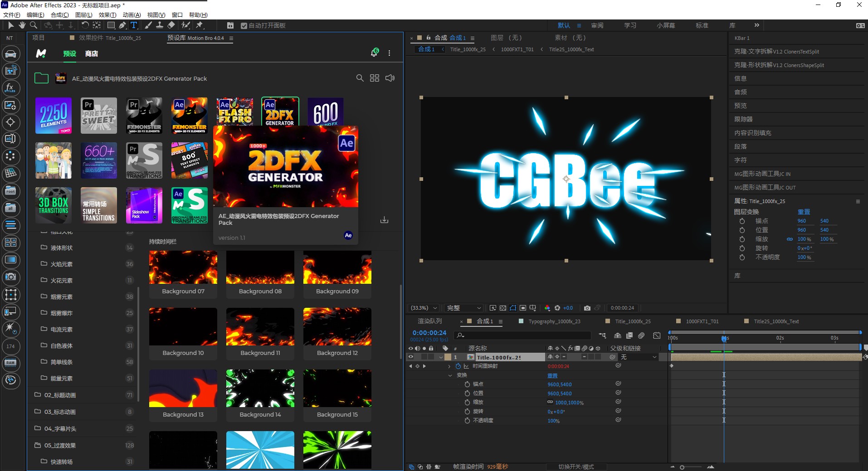868x471 pixels.
Task: Select the Type (T) tool
Action: [x=134, y=25]
